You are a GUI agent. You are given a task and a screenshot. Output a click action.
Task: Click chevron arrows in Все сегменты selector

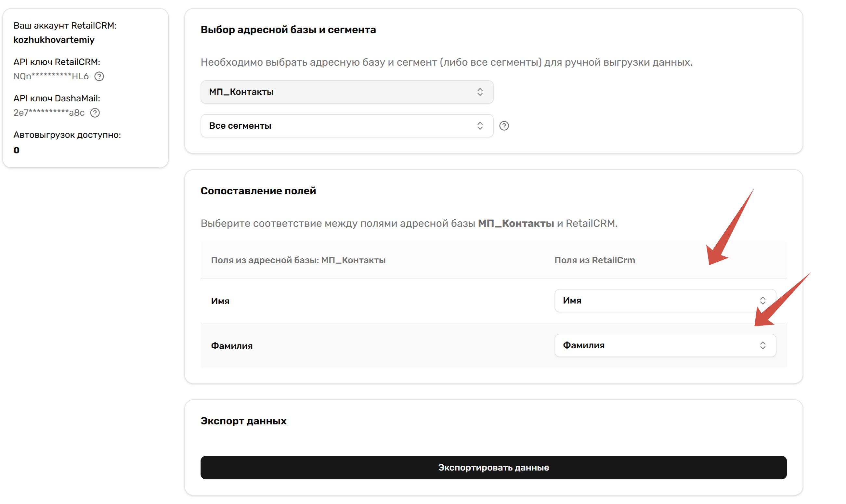tap(480, 126)
